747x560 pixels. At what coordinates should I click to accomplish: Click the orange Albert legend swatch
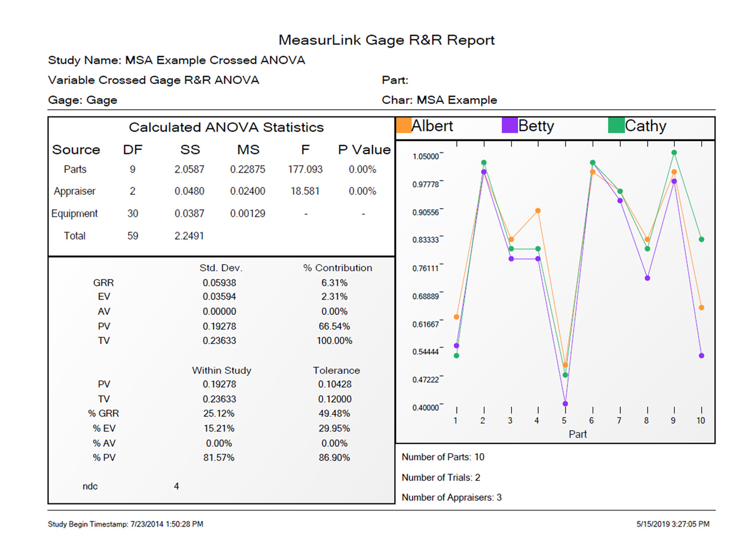pos(403,126)
